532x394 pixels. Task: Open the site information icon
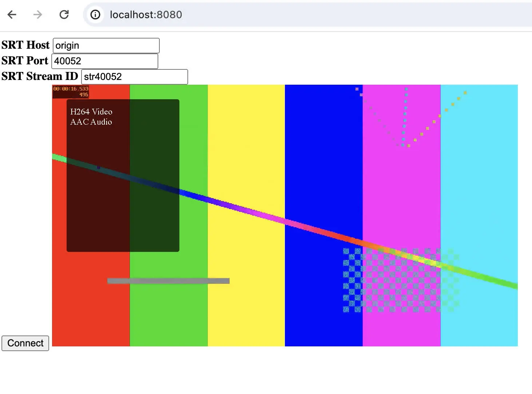[x=95, y=15]
